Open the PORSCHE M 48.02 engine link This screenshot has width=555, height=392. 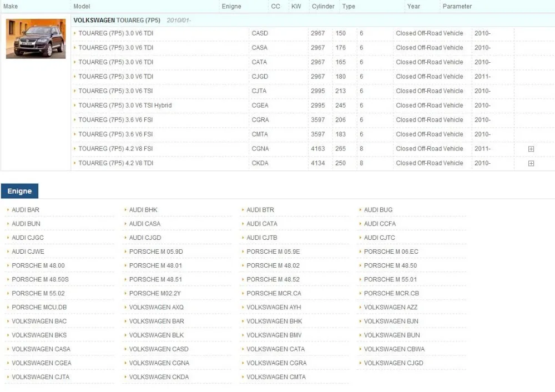pos(273,265)
